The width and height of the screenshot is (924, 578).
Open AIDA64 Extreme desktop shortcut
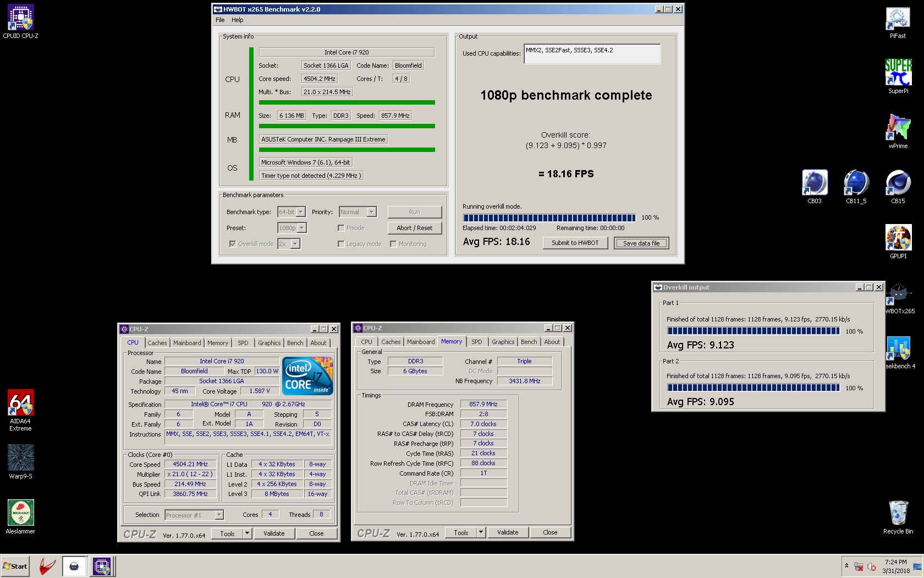20,410
